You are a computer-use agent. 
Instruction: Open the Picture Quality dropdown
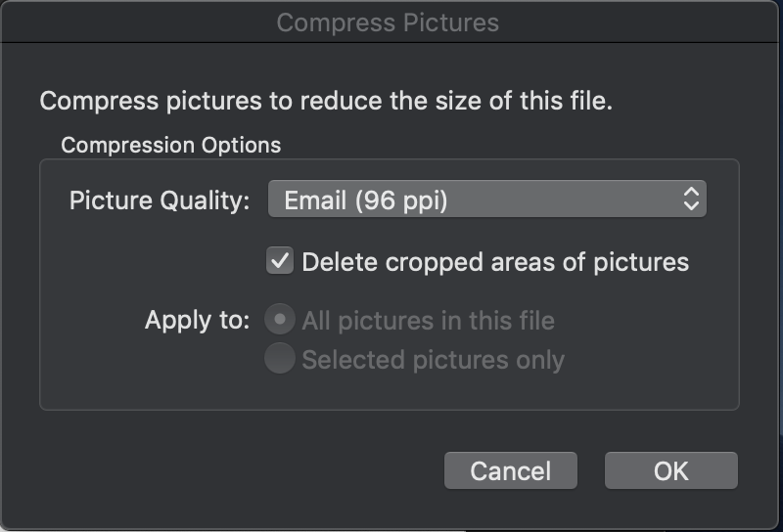click(486, 200)
